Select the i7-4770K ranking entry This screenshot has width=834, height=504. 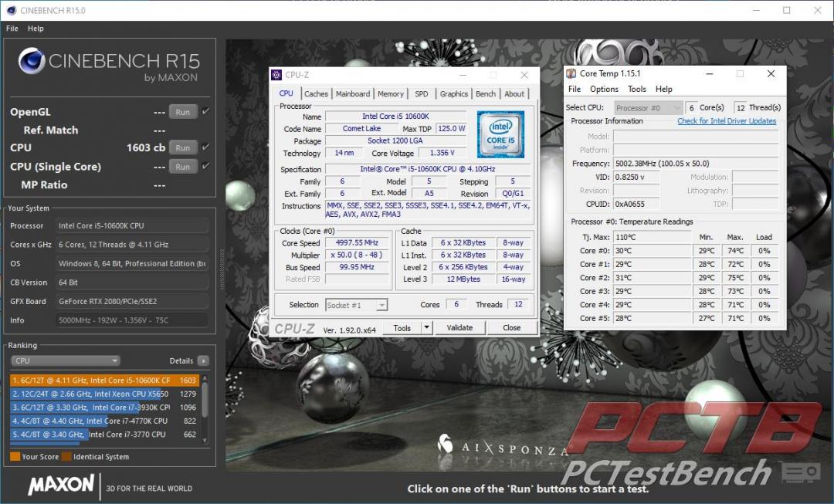pyautogui.click(x=104, y=421)
